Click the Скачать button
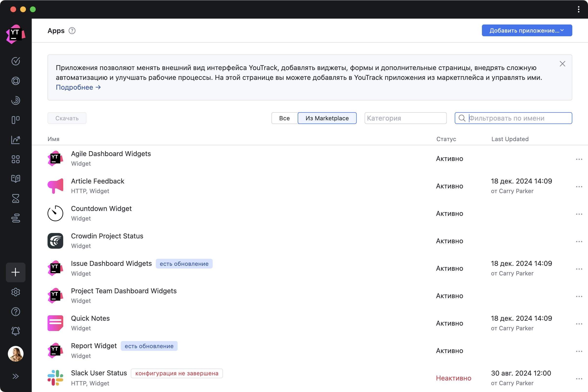The height and width of the screenshot is (392, 588). [67, 118]
